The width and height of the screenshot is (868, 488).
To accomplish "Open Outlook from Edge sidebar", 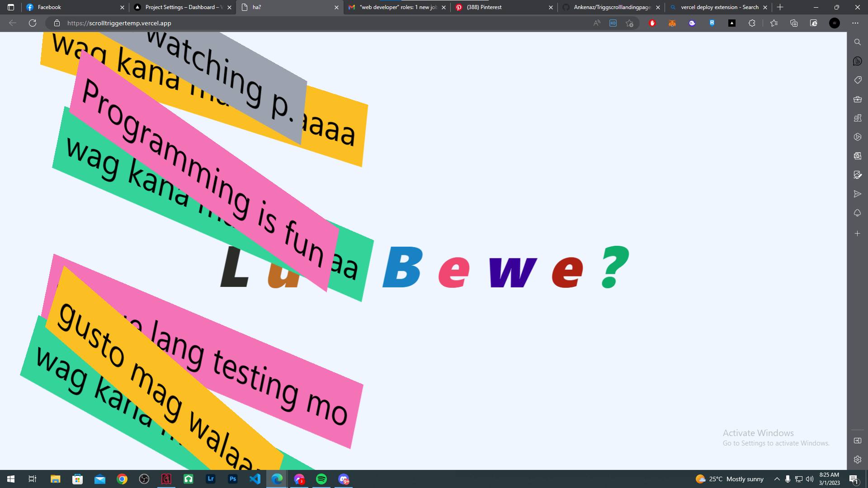I will point(857,156).
